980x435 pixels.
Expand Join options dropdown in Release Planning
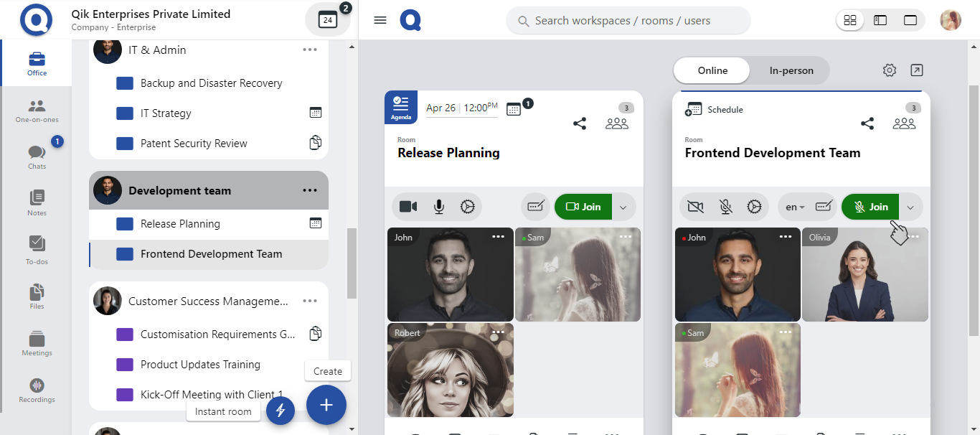point(623,207)
